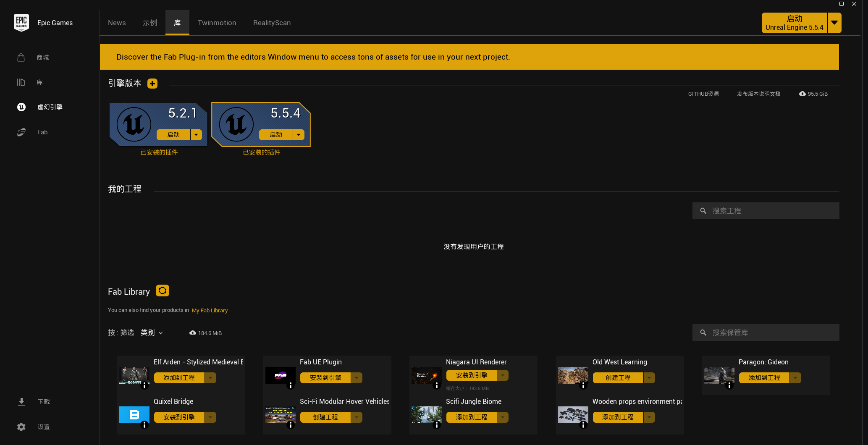Open Fab in the sidebar

pyautogui.click(x=32, y=132)
